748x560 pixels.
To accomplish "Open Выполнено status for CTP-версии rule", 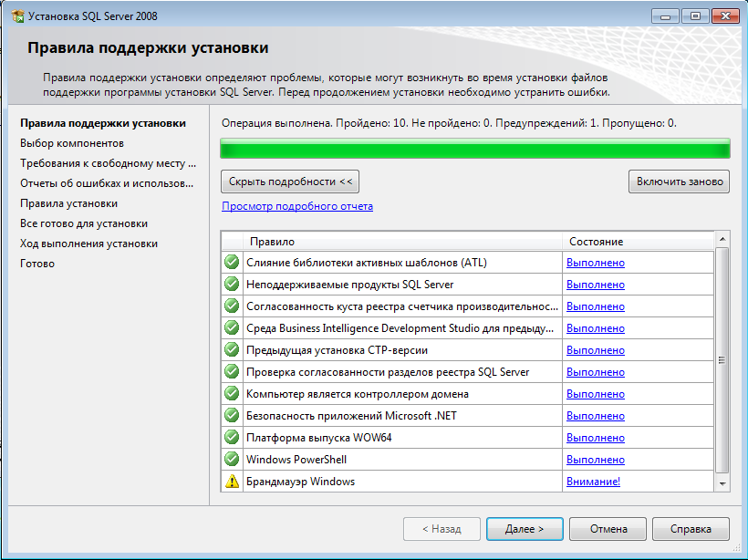I will coord(596,350).
